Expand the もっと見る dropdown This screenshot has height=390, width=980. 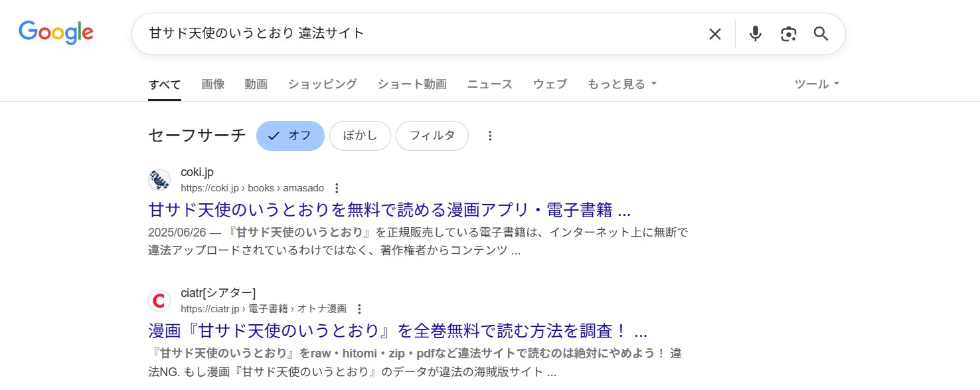point(621,84)
